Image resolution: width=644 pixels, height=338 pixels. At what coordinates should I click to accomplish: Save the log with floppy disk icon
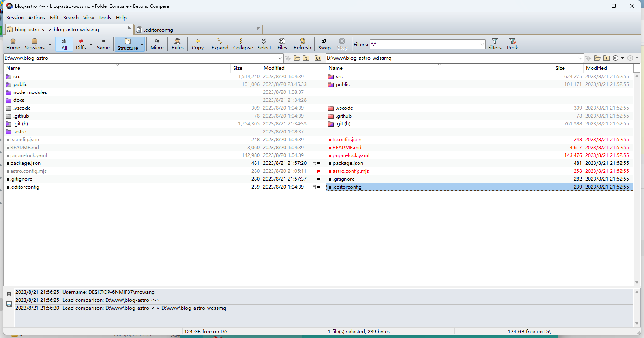coord(9,304)
